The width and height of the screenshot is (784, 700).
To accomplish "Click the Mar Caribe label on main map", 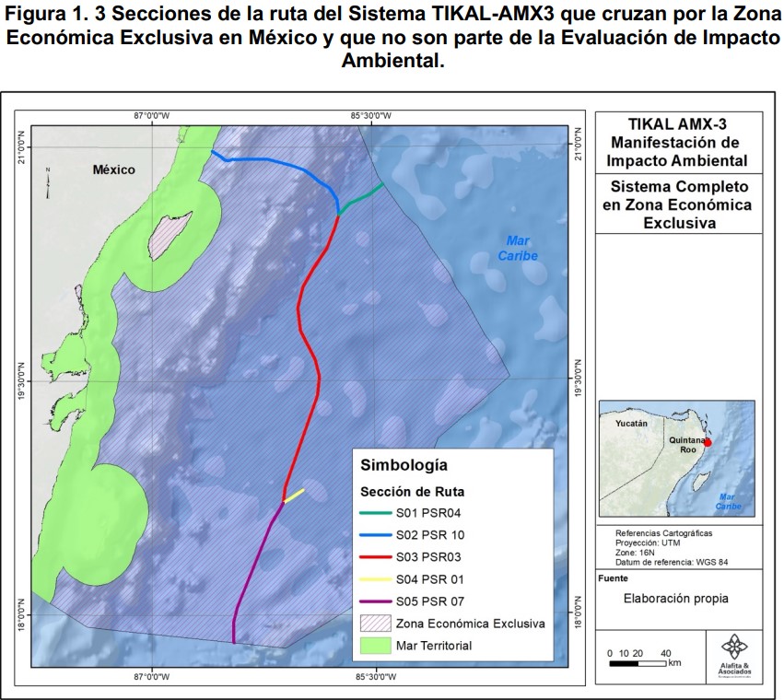I will pos(515,247).
